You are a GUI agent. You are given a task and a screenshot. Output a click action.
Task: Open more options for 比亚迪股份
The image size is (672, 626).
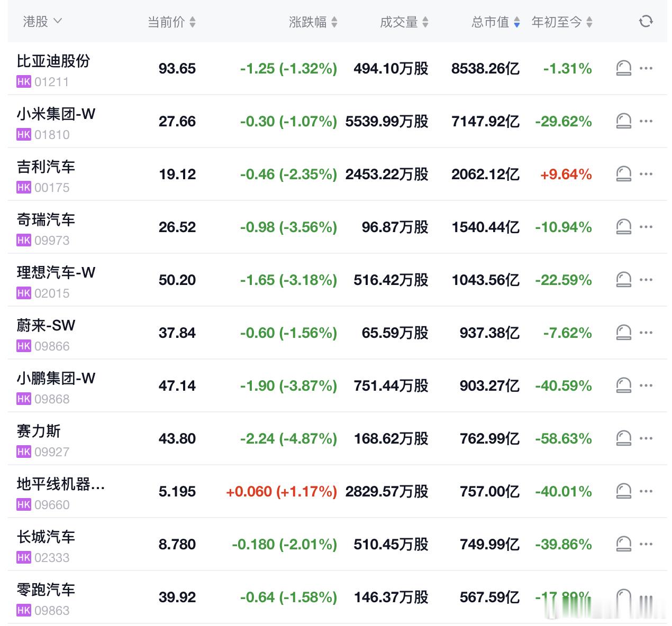pyautogui.click(x=646, y=68)
